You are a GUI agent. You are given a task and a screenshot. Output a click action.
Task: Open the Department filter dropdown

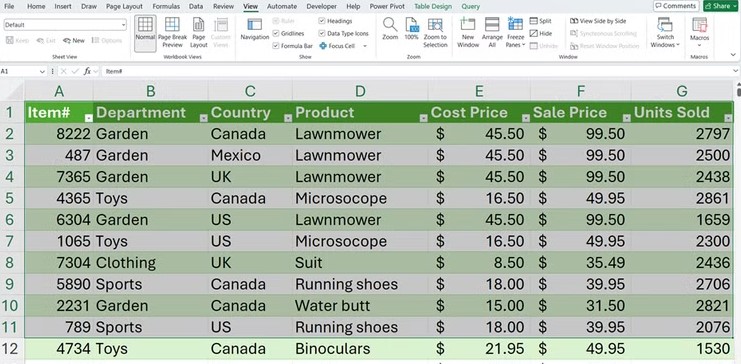(x=203, y=118)
